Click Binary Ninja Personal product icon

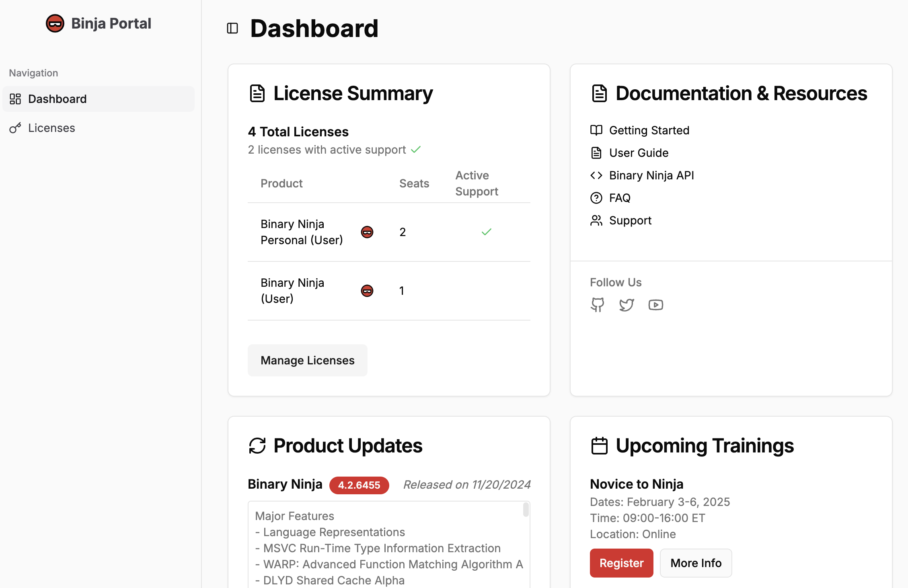367,232
